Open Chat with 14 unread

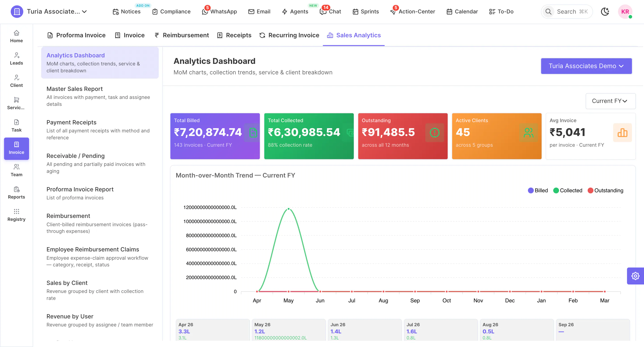(x=330, y=11)
